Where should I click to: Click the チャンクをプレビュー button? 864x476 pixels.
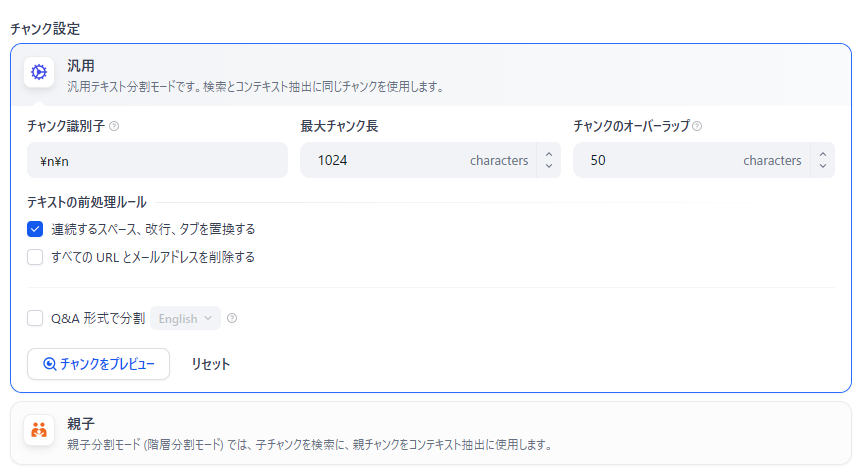click(99, 364)
